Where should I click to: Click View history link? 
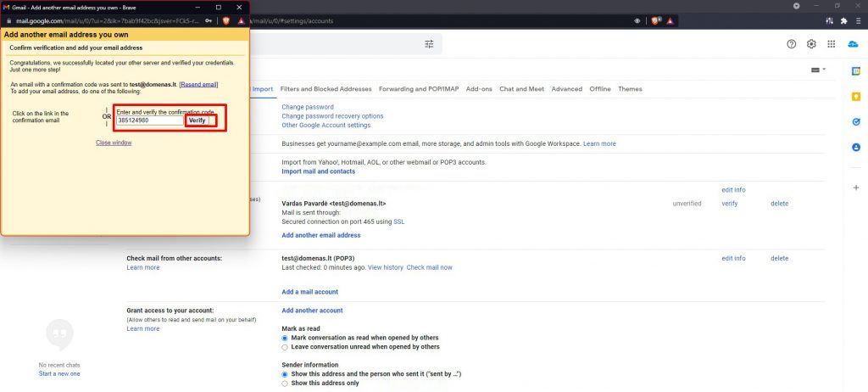click(386, 267)
